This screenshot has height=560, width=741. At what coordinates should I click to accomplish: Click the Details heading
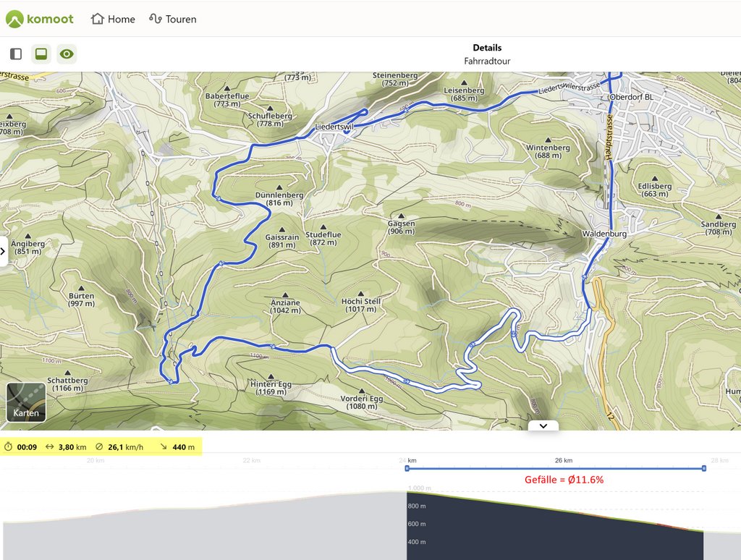pos(487,48)
